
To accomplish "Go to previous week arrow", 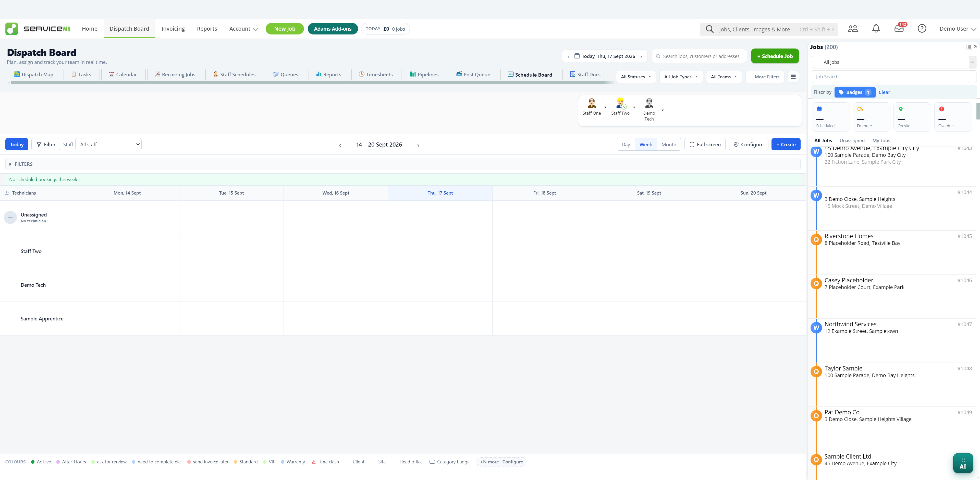I will (340, 146).
